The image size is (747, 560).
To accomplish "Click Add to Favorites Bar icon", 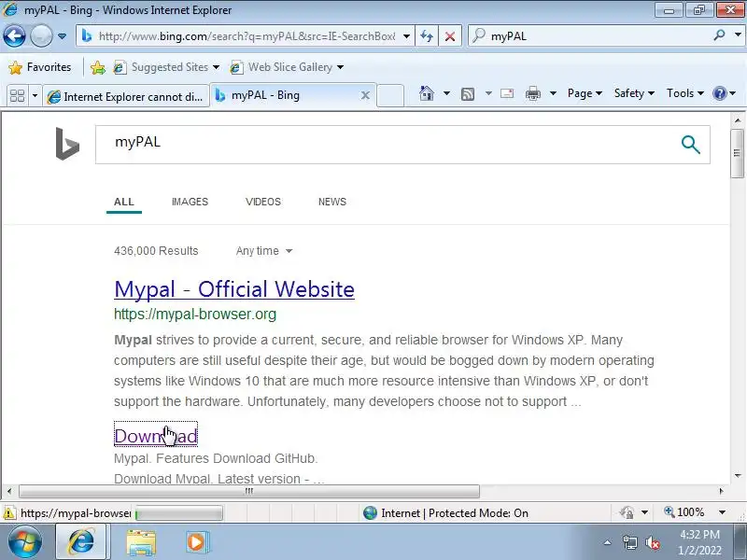I will click(x=98, y=67).
